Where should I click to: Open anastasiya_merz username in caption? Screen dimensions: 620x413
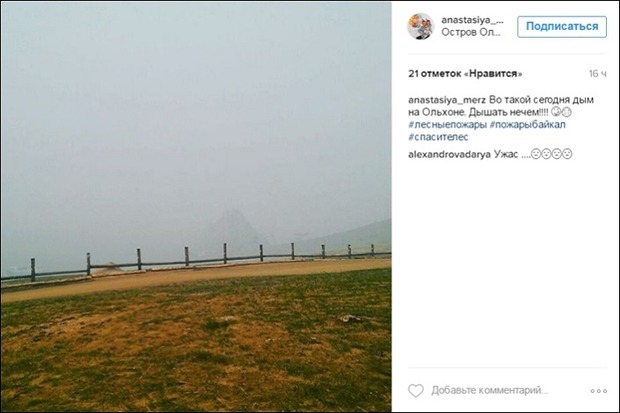pos(447,100)
